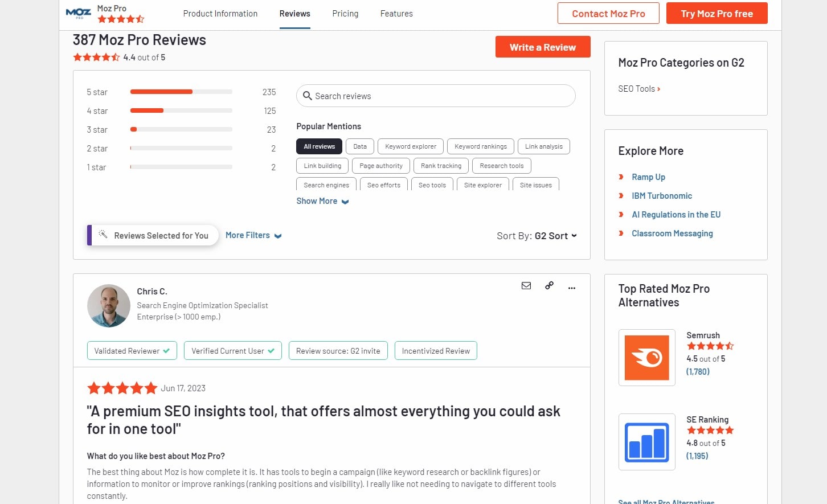Image resolution: width=827 pixels, height=504 pixels.
Task: Filter by Keyword explorer mention
Action: (x=411, y=146)
